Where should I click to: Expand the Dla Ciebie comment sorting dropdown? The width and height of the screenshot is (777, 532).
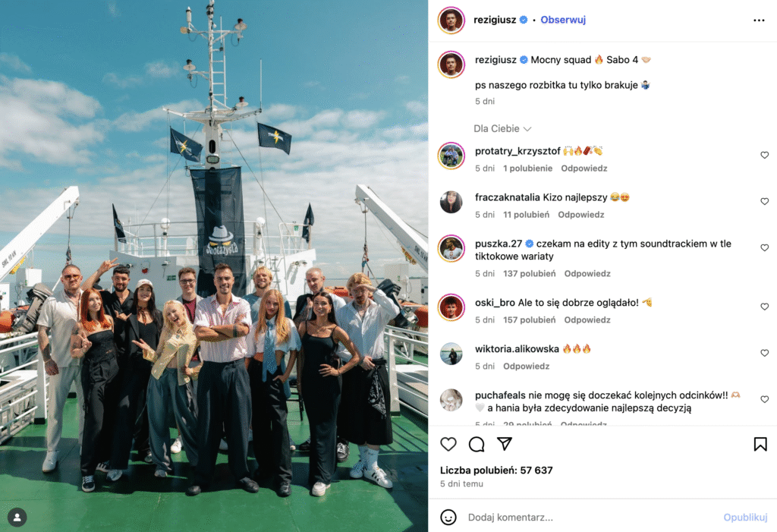click(502, 128)
